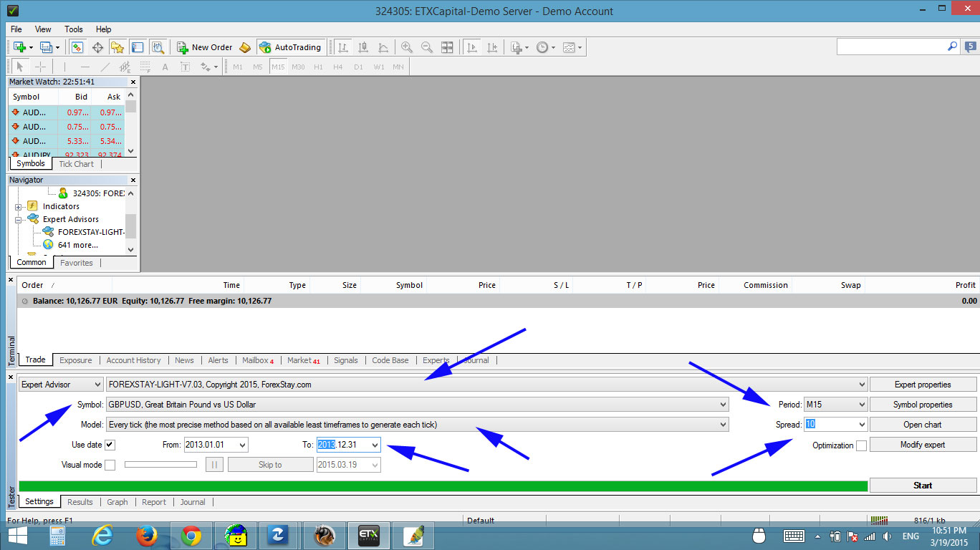Open the Profiles toolbar icon
Screen dimensions: 980x550
pos(47,47)
